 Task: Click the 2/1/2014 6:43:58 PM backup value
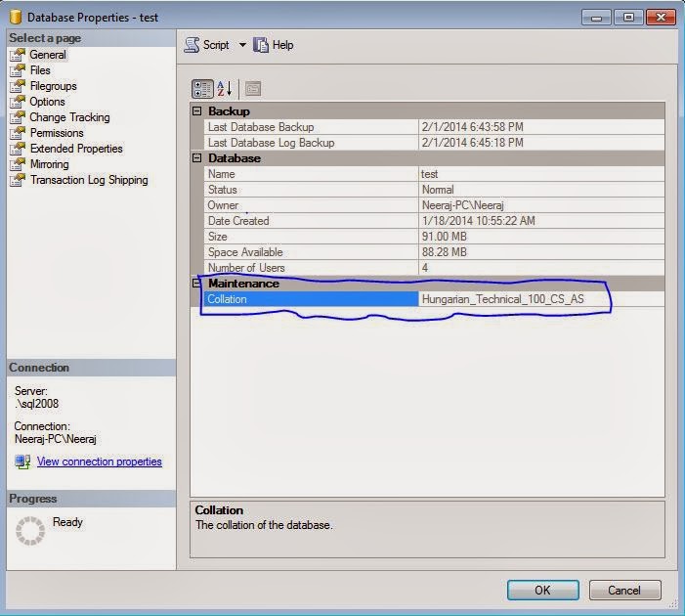[472, 127]
